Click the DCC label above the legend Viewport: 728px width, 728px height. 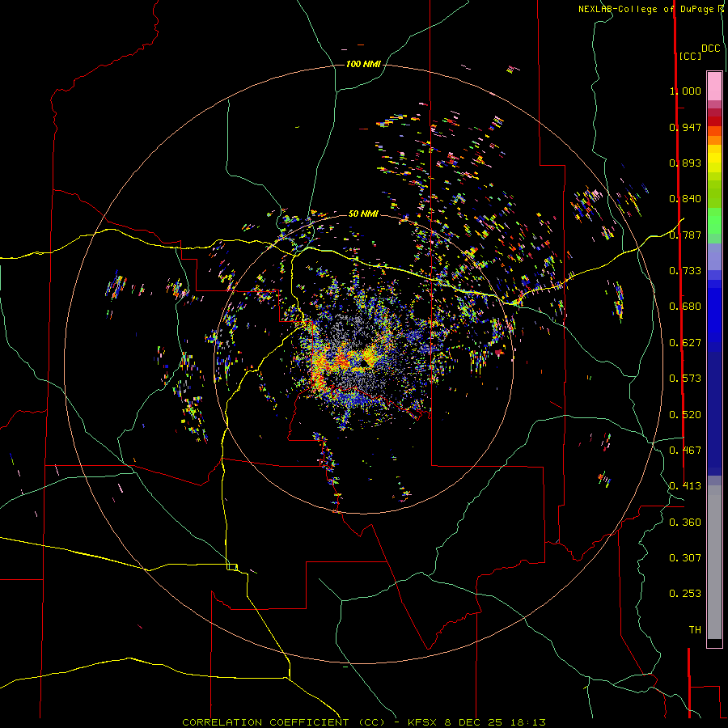click(710, 49)
